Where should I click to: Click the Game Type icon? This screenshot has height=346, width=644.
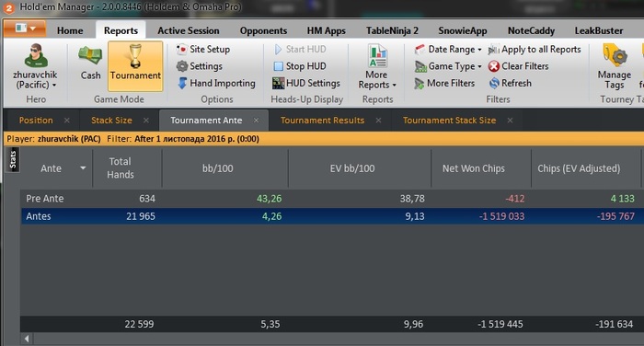tap(420, 66)
